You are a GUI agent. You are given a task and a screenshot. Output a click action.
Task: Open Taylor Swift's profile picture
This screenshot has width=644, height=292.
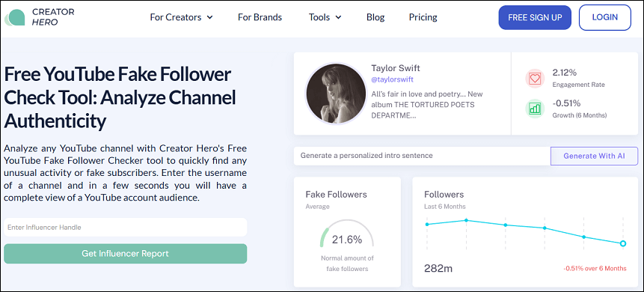(336, 94)
